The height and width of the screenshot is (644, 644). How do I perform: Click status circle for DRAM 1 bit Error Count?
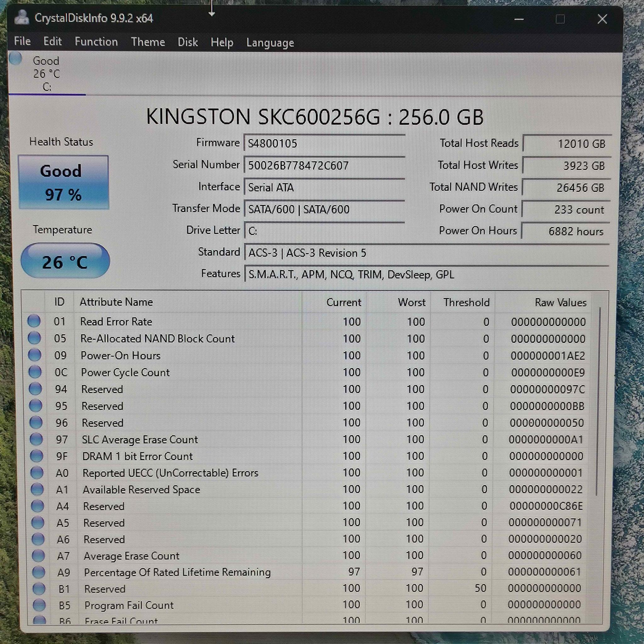[x=37, y=456]
